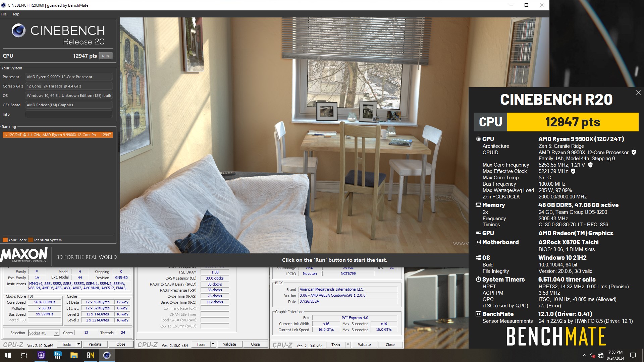Switch to CPU-Z purple chip taskbar icon
644x362 pixels.
[x=41, y=355]
